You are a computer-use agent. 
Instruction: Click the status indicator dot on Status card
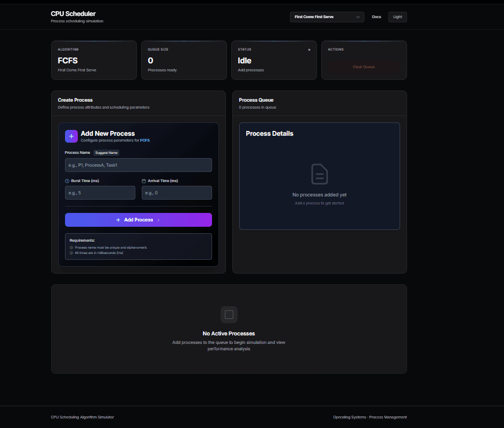(309, 50)
